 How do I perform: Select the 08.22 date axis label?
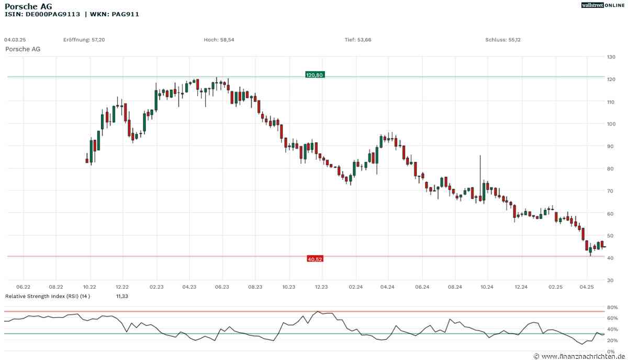tap(56, 287)
